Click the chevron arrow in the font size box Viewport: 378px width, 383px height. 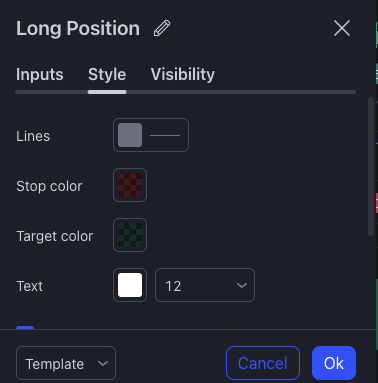point(242,285)
